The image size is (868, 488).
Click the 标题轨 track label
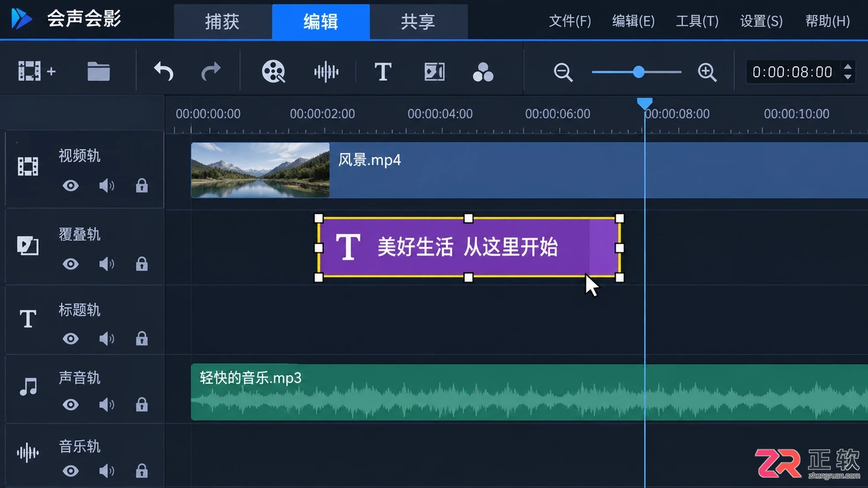coord(80,310)
